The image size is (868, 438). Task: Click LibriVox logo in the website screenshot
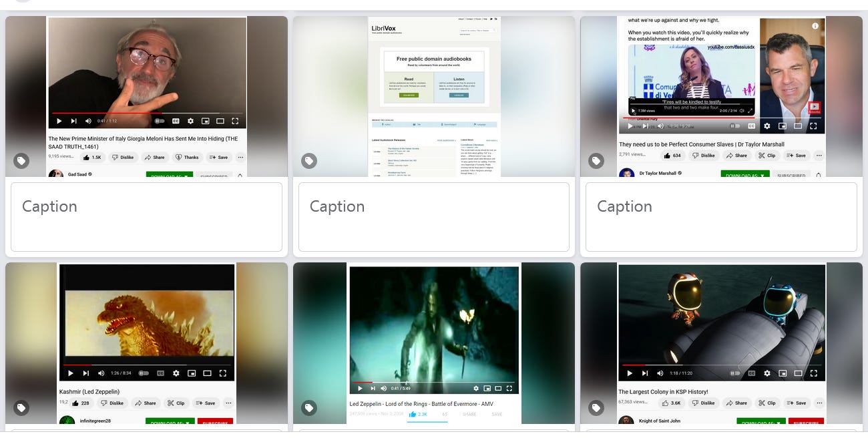(x=383, y=29)
